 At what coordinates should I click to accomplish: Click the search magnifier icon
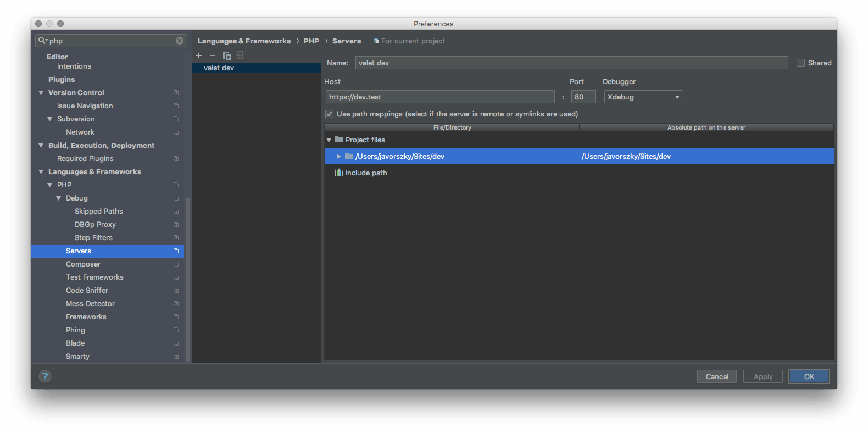coord(42,41)
